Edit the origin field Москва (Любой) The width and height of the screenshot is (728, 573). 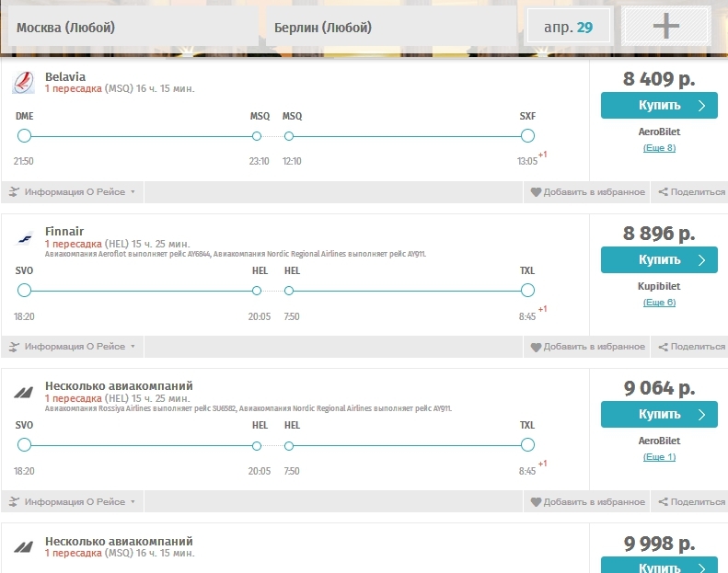[133, 27]
